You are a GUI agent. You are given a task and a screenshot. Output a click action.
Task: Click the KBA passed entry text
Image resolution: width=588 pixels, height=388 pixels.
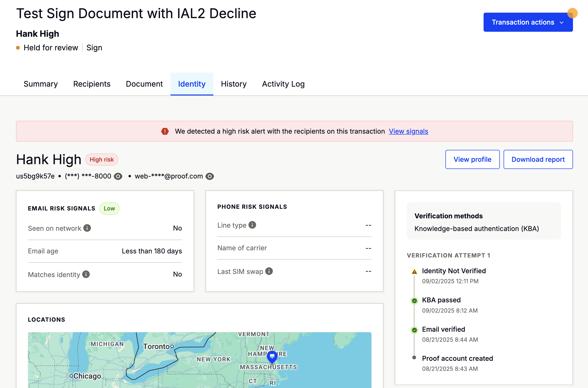click(441, 300)
